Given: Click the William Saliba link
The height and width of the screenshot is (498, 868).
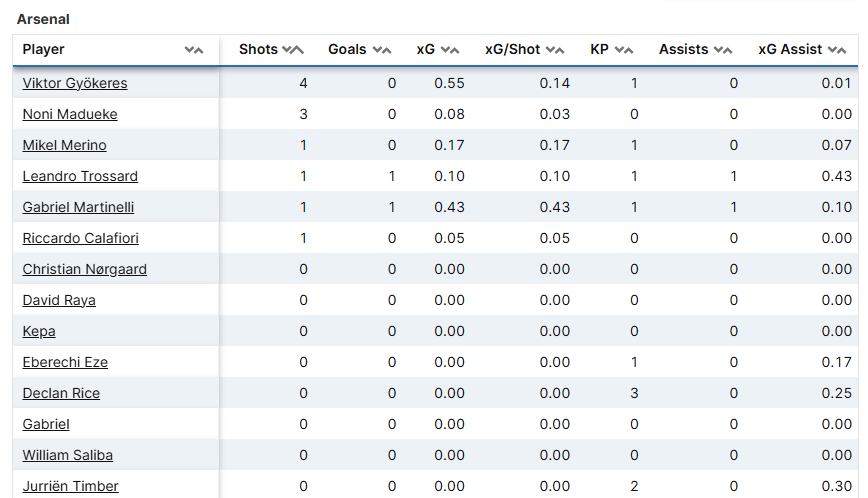Looking at the screenshot, I should coord(68,455).
